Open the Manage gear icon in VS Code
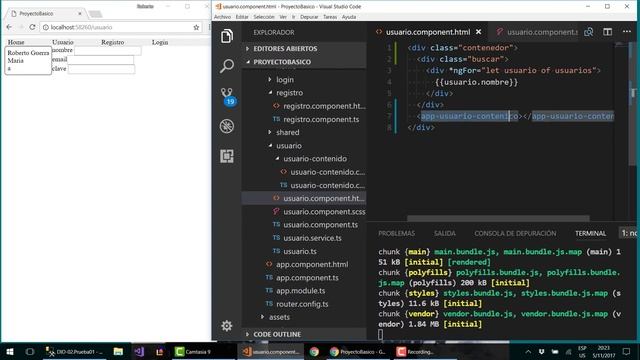Screen dimensions: 640x360 227,326
